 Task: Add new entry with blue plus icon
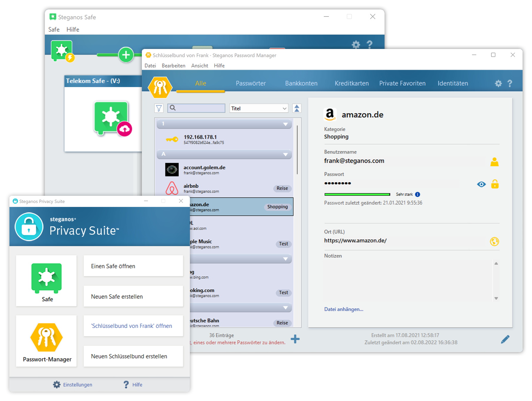coord(295,339)
